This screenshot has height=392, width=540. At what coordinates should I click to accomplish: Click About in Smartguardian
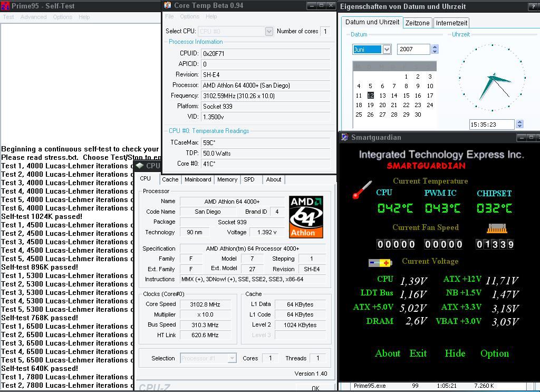point(388,353)
